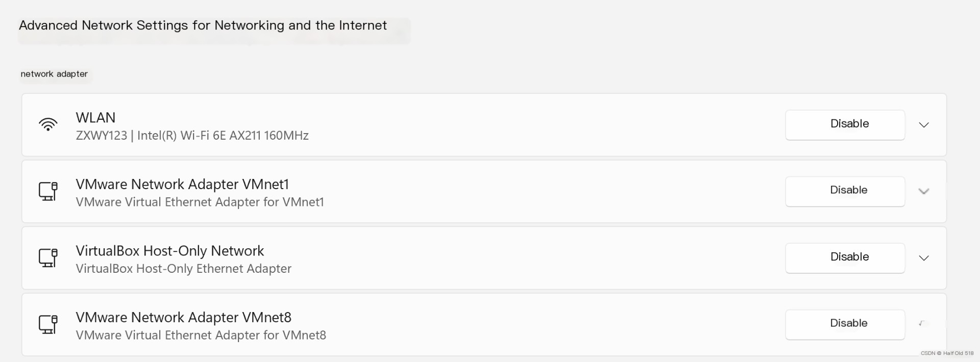Select the WLAN adapter title
The height and width of the screenshot is (362, 980).
click(x=95, y=118)
